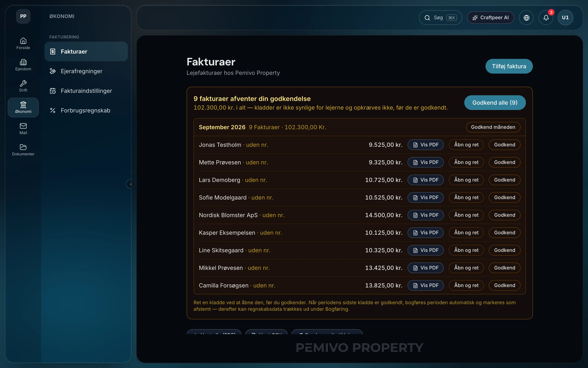View PDF for Sofie Modelgaard invoice
The height and width of the screenshot is (368, 588).
click(425, 197)
